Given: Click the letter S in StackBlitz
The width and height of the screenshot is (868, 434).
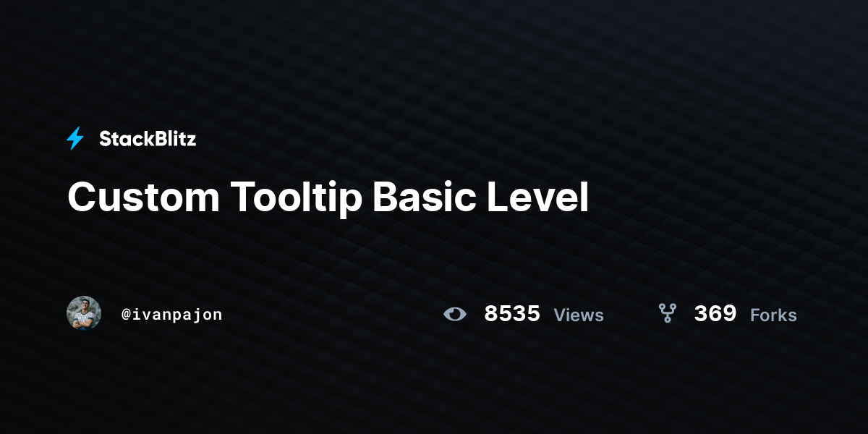Looking at the screenshot, I should point(106,139).
